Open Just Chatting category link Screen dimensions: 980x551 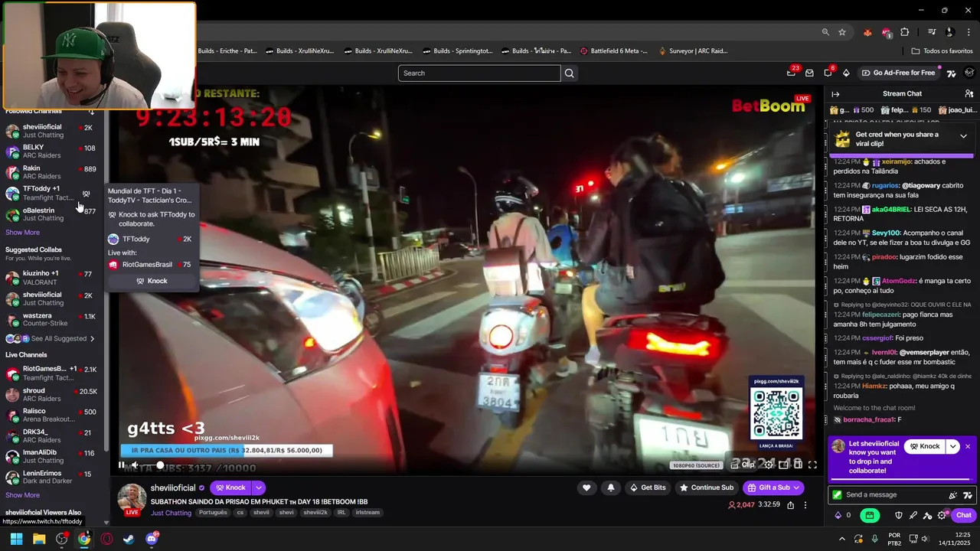click(171, 513)
